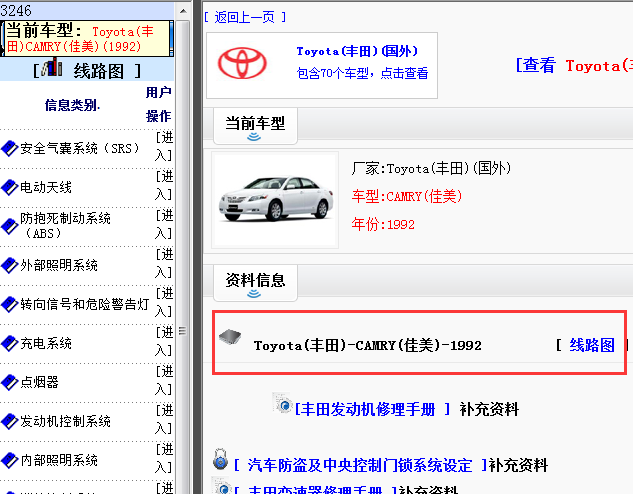The width and height of the screenshot is (633, 494).
Task: Click the left panel scrollbar up arrow
Action: [183, 11]
